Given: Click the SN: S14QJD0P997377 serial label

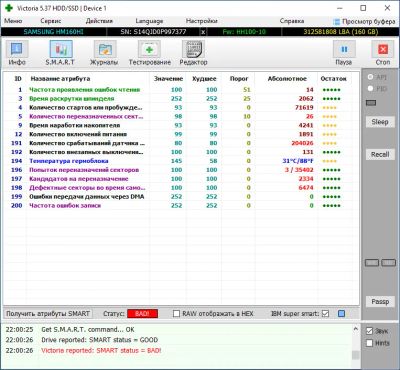Looking at the screenshot, I should 153,32.
